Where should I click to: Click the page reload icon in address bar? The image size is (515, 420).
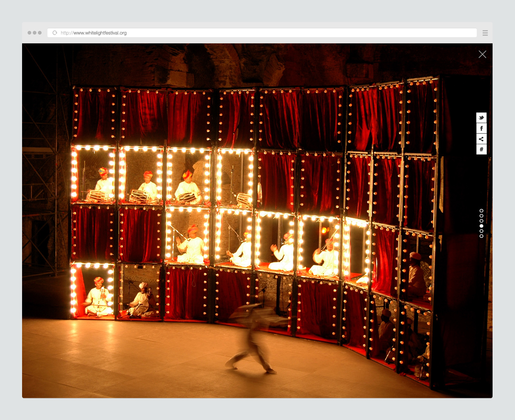(x=54, y=33)
